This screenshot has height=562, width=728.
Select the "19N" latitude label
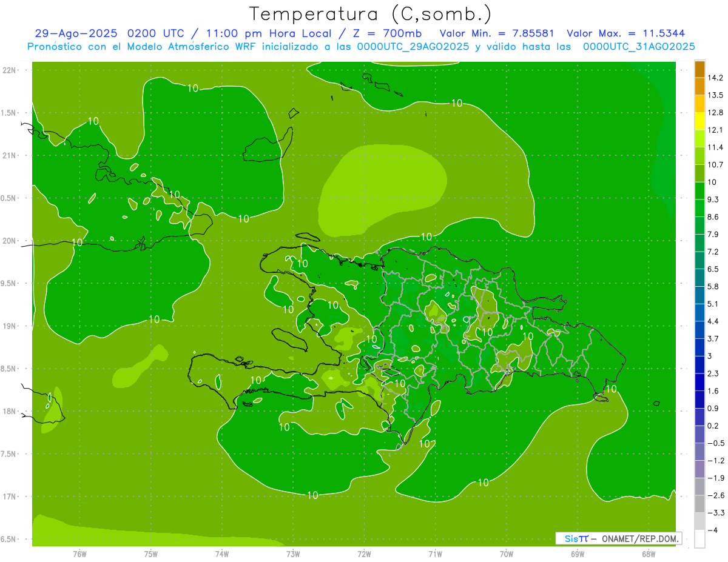point(9,326)
